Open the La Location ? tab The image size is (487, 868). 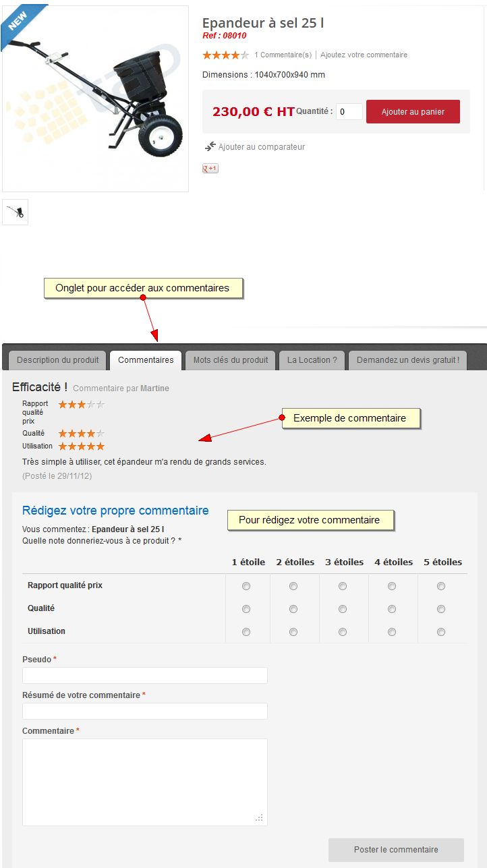(312, 360)
